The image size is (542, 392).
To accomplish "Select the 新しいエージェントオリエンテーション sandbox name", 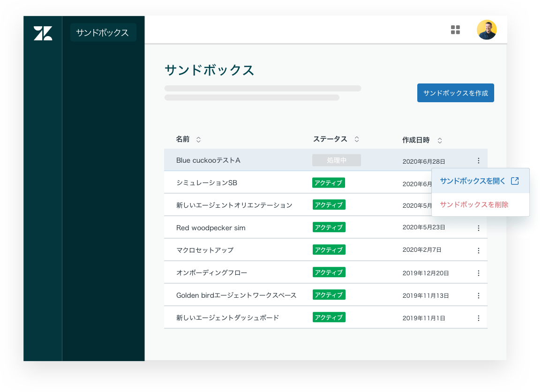I will (x=234, y=205).
